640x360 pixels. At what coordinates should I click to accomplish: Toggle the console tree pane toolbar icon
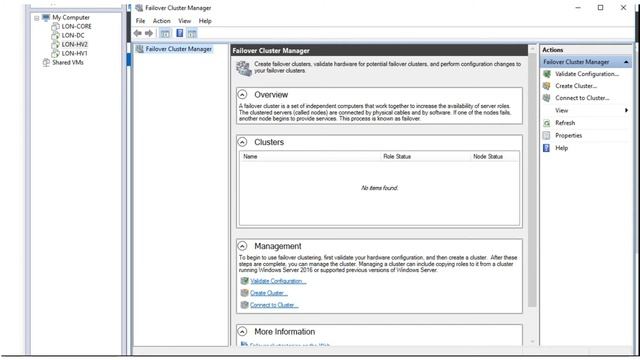point(165,33)
